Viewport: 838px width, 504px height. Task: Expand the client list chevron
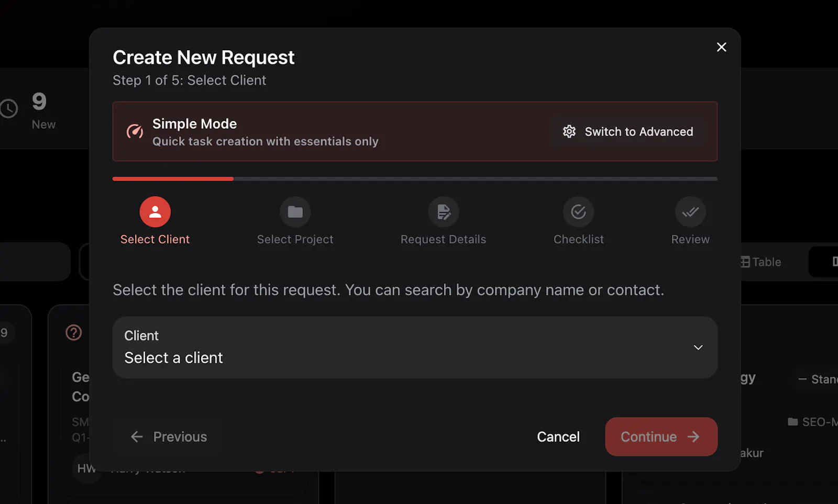698,348
